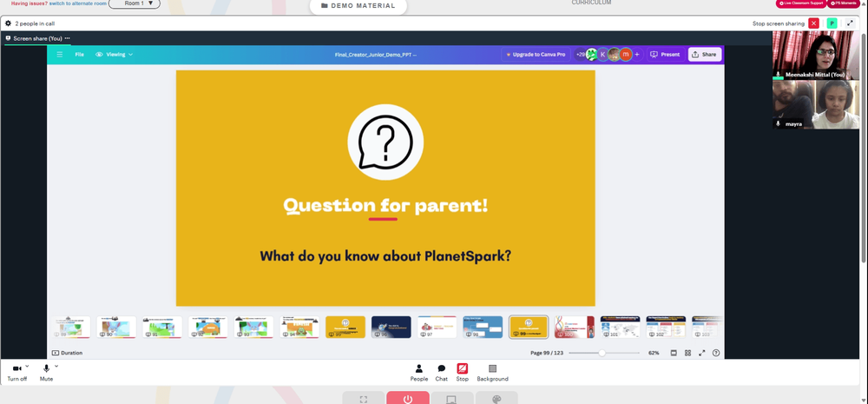The image size is (868, 404).
Task: Open the Background effects option
Action: (493, 373)
